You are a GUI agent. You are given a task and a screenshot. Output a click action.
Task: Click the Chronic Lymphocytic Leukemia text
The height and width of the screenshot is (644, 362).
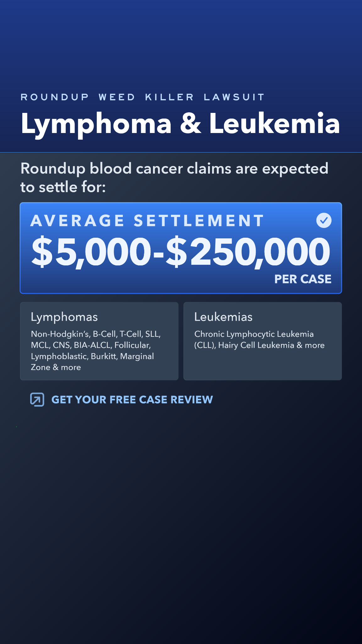tap(254, 334)
